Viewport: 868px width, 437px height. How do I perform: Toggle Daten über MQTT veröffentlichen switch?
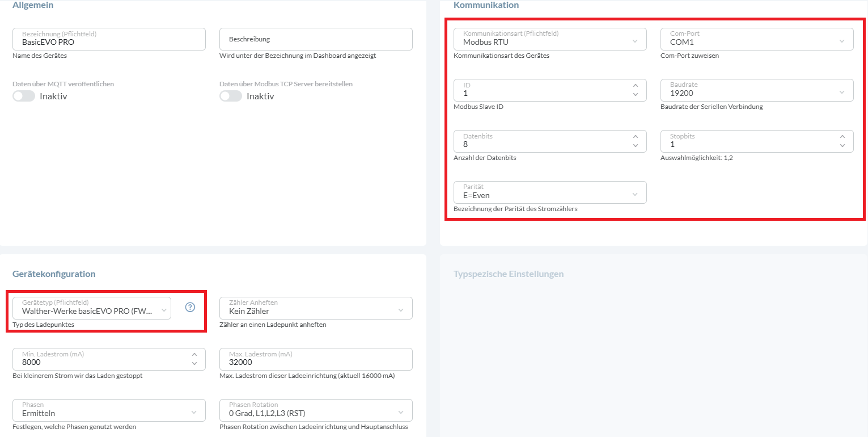tap(24, 96)
